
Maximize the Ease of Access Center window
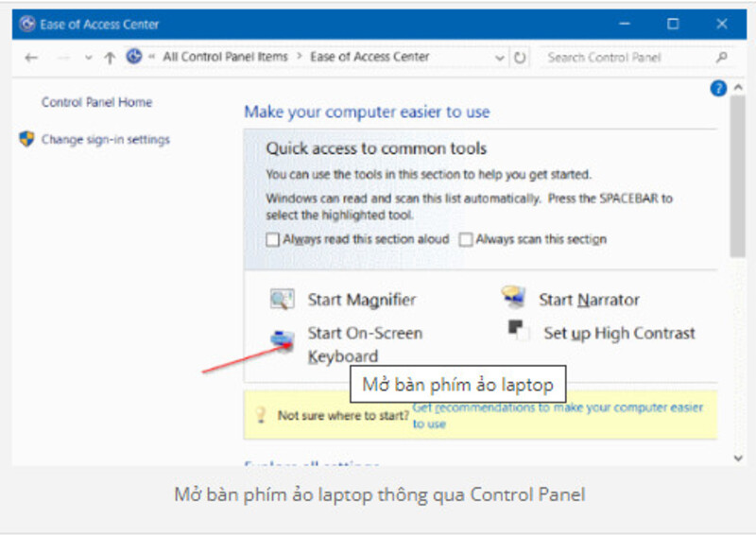(673, 24)
